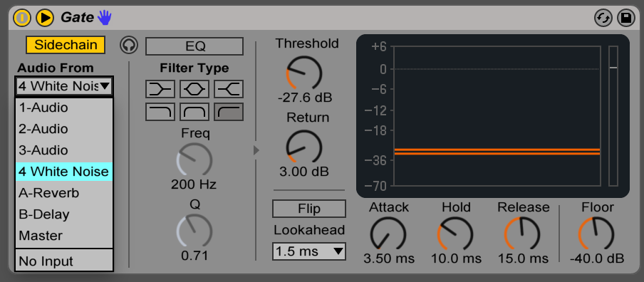Click the -40.0 dB floor value
Image resolution: width=644 pixels, height=282 pixels.
pyautogui.click(x=597, y=258)
